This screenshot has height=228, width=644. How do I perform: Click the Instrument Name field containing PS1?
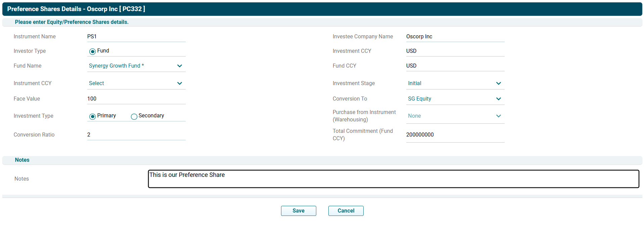(x=136, y=37)
